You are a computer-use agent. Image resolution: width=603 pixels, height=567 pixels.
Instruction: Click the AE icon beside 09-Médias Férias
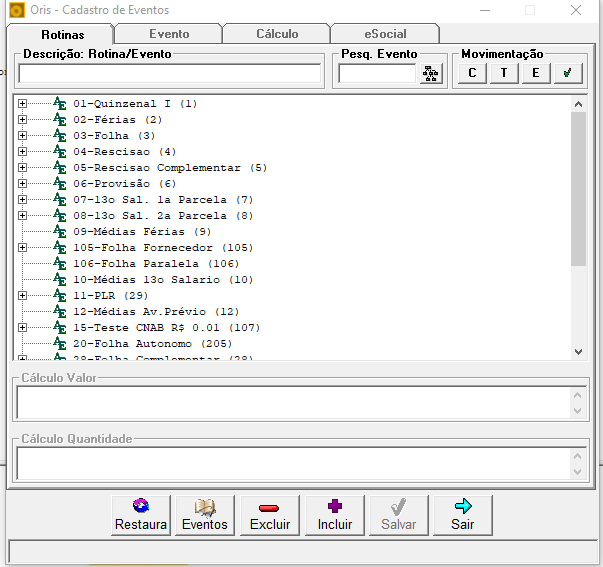click(60, 232)
